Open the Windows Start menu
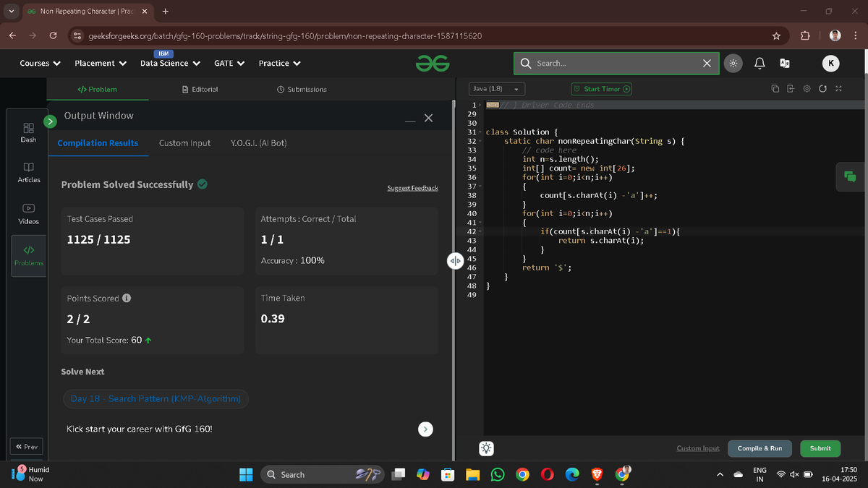 [x=246, y=474]
